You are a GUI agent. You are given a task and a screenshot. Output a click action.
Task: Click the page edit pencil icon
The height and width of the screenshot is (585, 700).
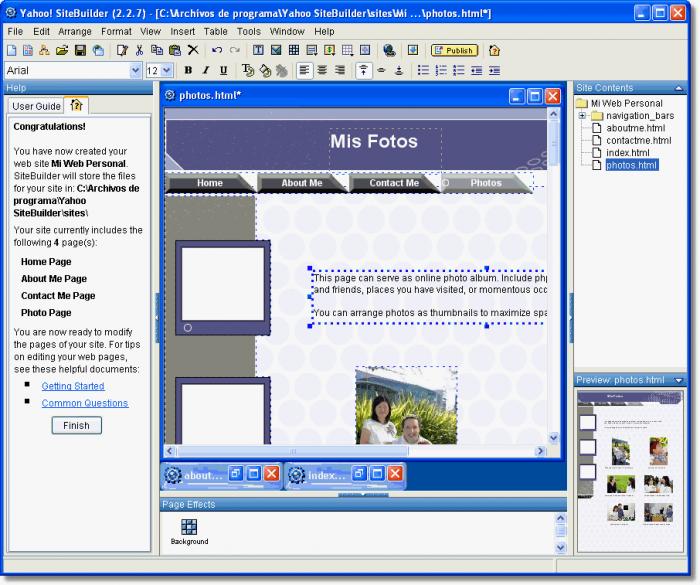122,50
